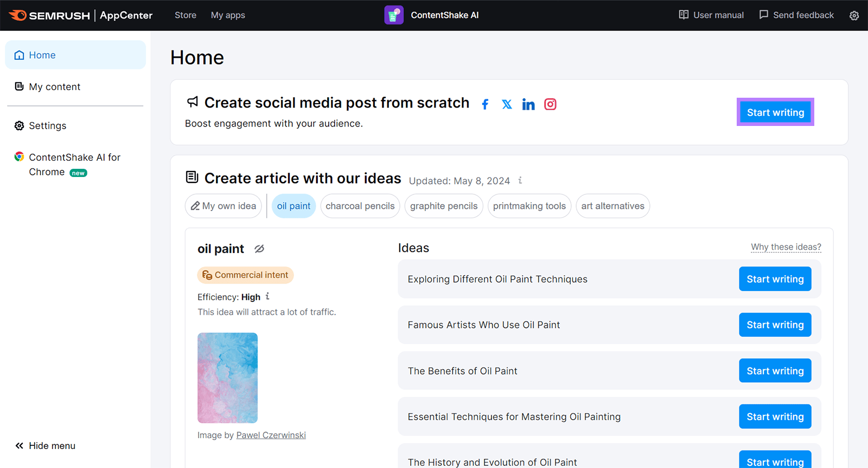The image size is (868, 468).
Task: Select the oil paint topic chip
Action: (x=293, y=206)
